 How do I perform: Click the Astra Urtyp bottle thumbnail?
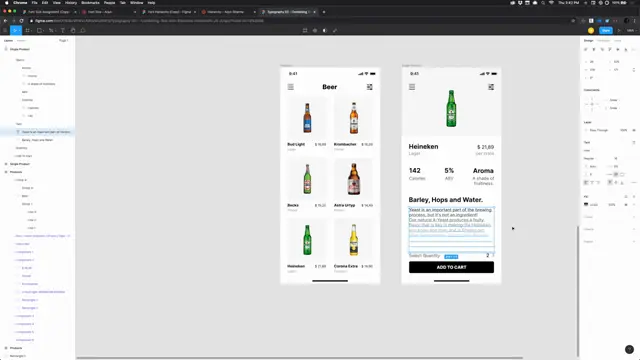point(353,179)
